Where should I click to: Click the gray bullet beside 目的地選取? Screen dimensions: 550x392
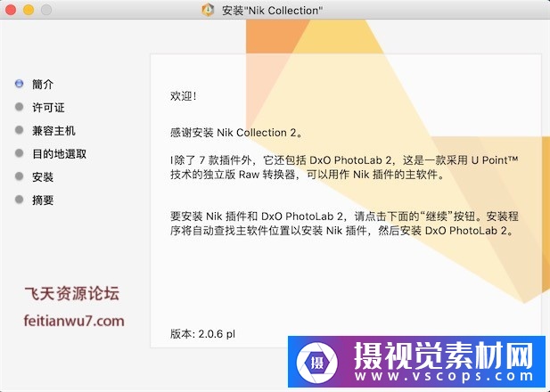[x=19, y=153]
